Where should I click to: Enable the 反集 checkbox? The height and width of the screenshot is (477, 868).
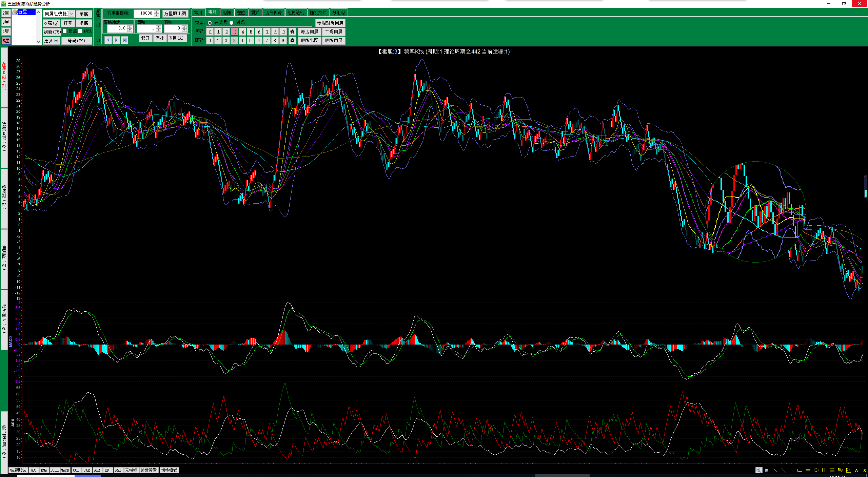pos(65,31)
